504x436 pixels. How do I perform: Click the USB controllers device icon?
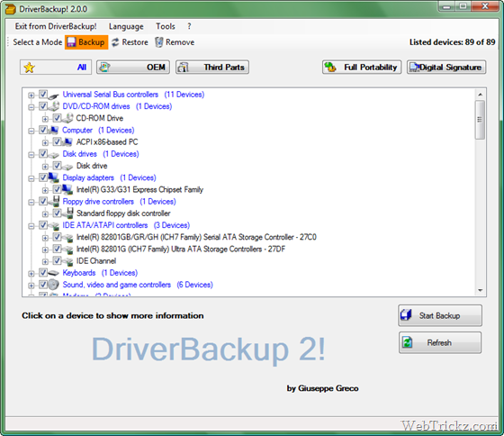point(54,95)
